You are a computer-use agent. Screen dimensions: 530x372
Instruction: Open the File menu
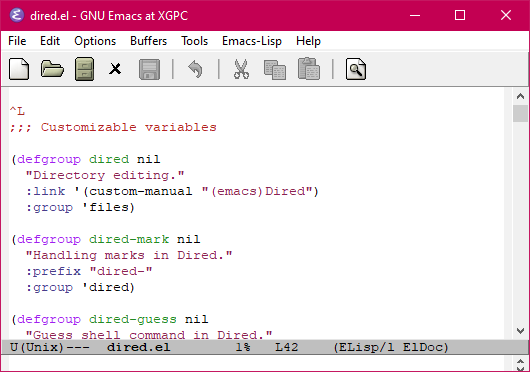17,41
